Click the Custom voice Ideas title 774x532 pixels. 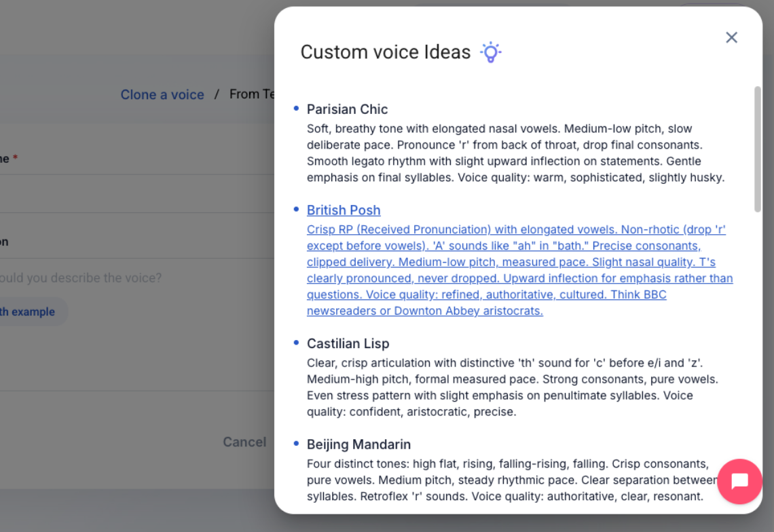click(386, 52)
